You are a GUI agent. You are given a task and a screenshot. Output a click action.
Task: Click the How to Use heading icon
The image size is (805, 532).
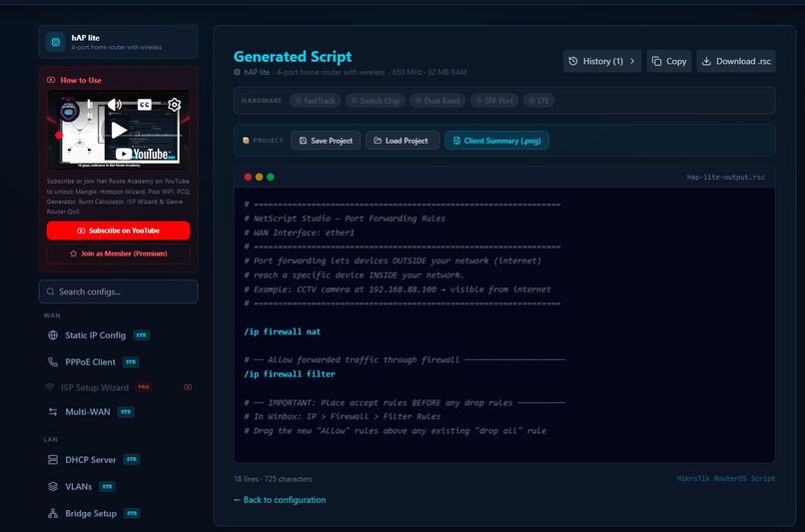pyautogui.click(x=51, y=80)
